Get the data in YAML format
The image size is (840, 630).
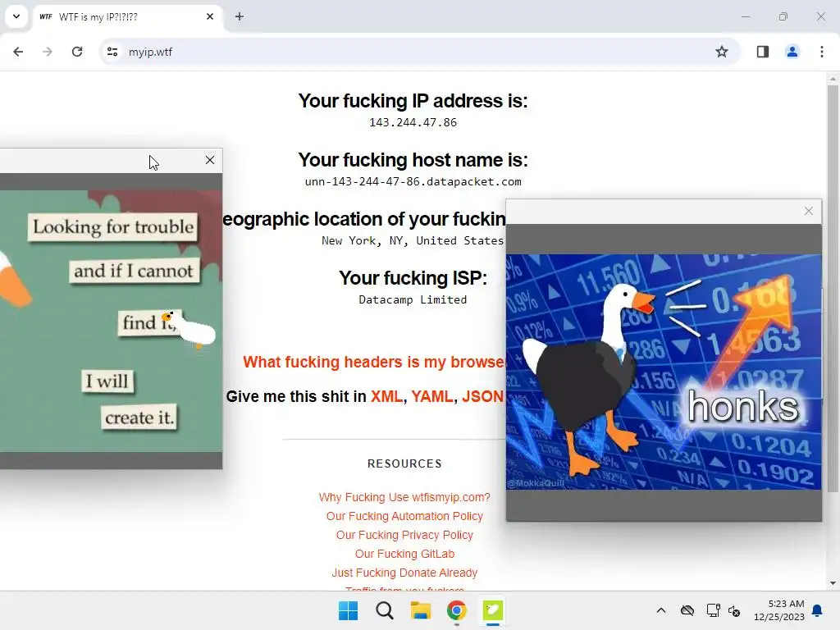431,396
